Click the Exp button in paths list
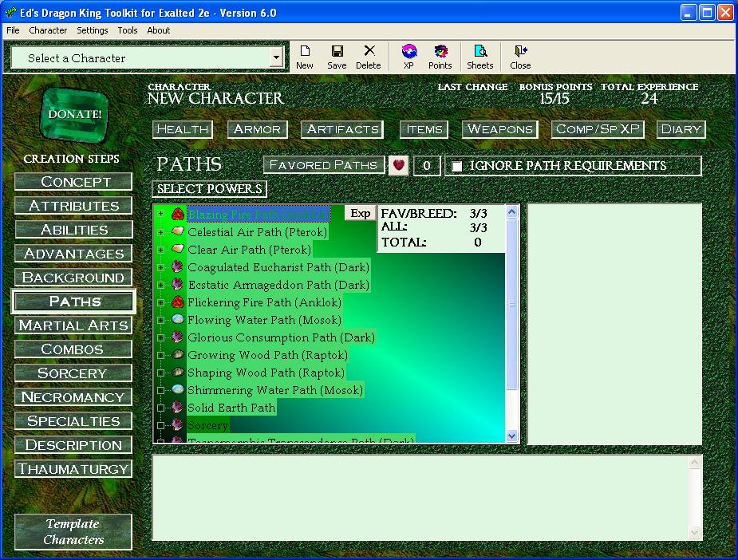The height and width of the screenshot is (560, 738). tap(361, 213)
